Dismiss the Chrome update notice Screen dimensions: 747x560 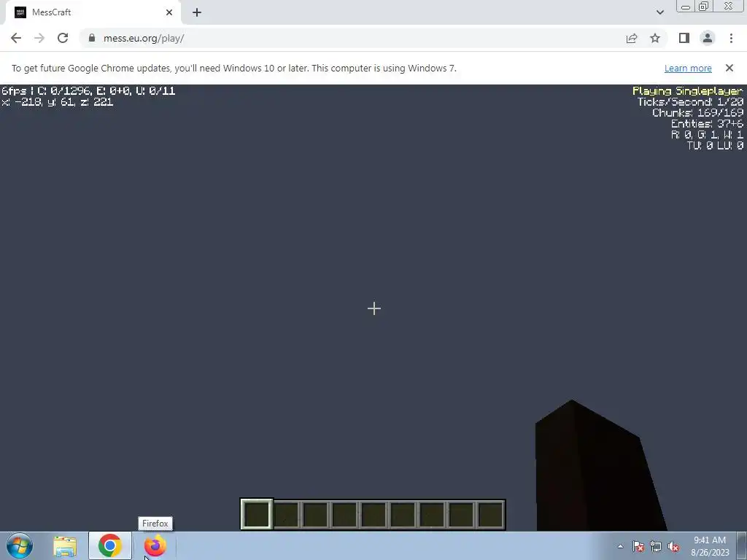[x=729, y=68]
